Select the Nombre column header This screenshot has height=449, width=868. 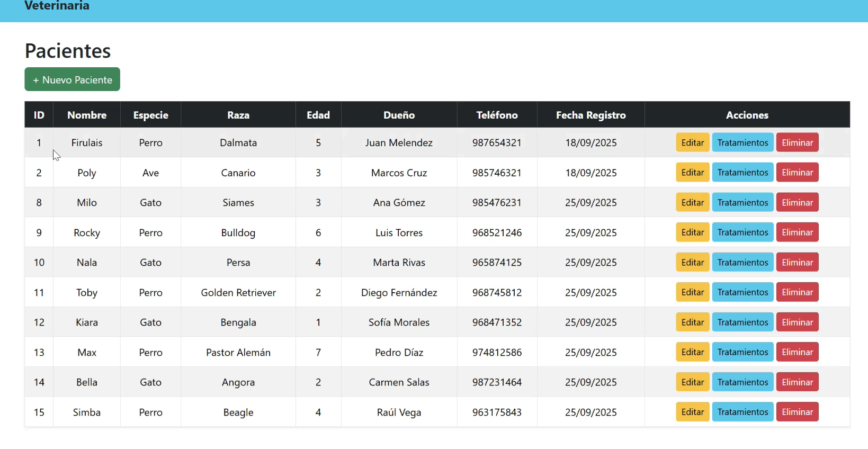click(87, 115)
